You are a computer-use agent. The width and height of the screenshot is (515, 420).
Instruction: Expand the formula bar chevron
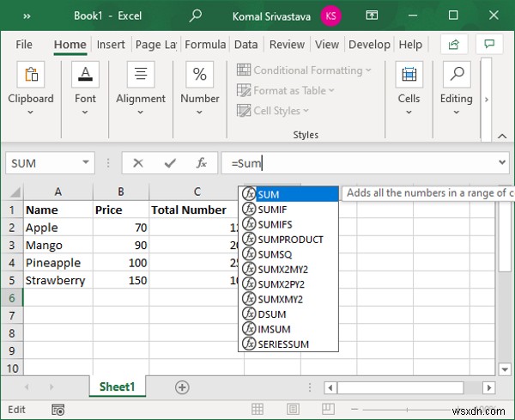point(502,162)
